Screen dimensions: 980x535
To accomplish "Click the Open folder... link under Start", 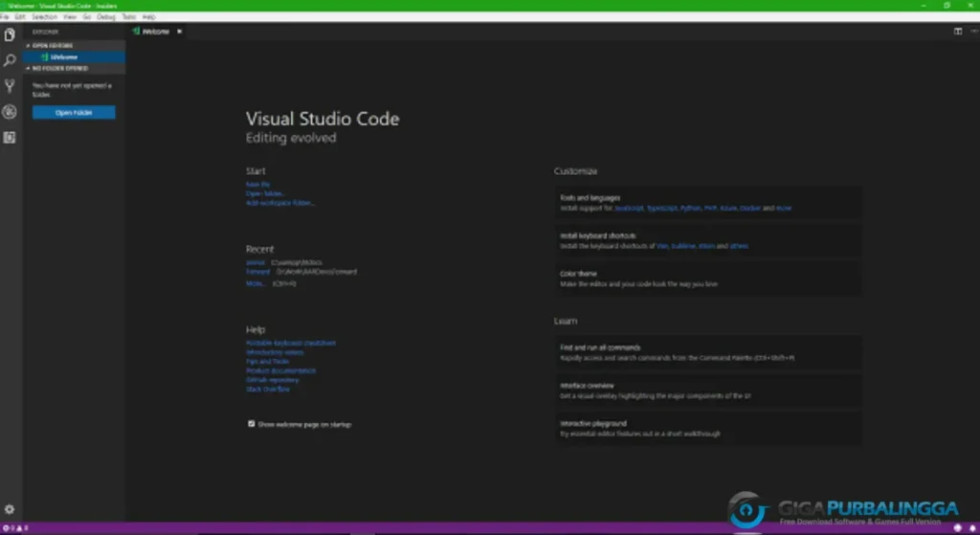I will [265, 193].
